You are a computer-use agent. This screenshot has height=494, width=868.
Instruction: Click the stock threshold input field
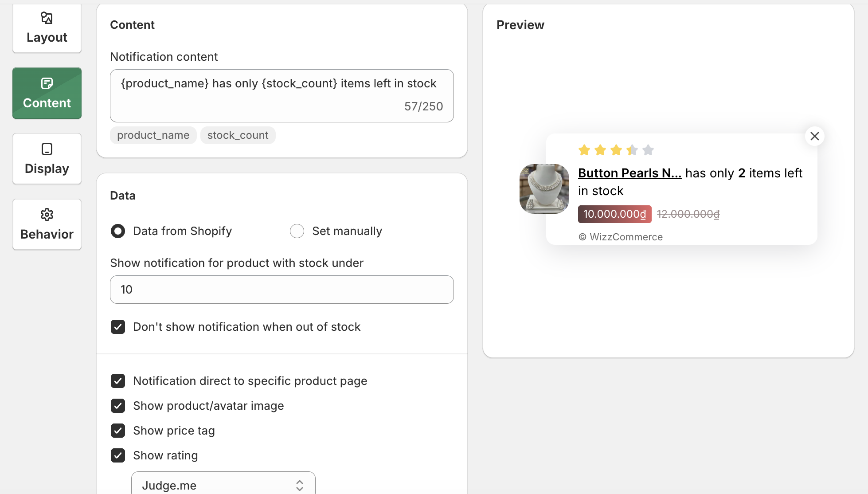coord(282,290)
